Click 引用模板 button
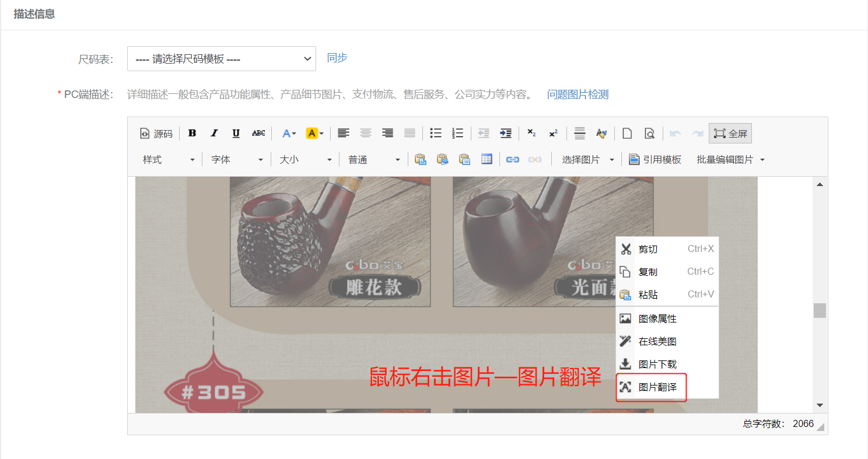868x459 pixels. pyautogui.click(x=655, y=159)
